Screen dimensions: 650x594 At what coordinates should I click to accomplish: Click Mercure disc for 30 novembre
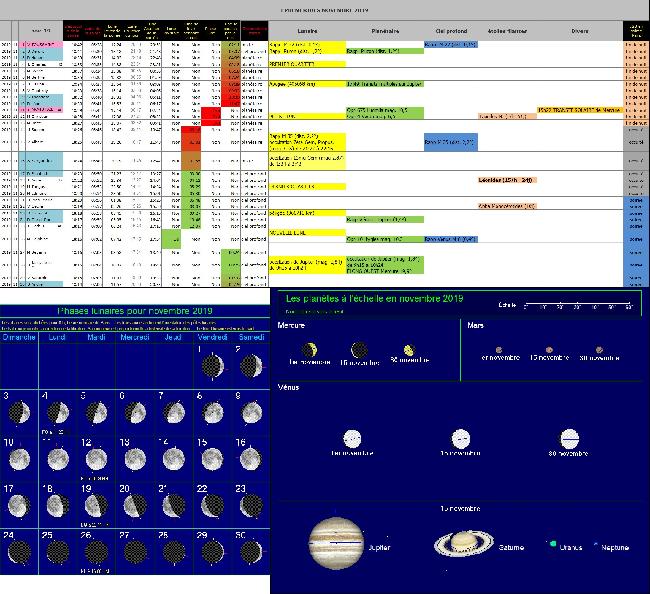[x=409, y=350]
